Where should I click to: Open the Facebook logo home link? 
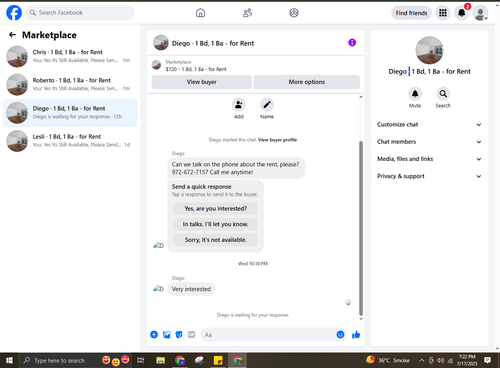(14, 13)
